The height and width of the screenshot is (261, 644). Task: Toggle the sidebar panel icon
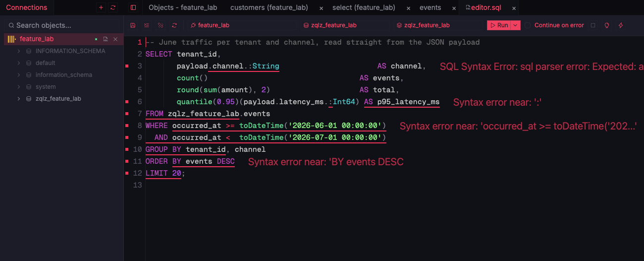133,7
